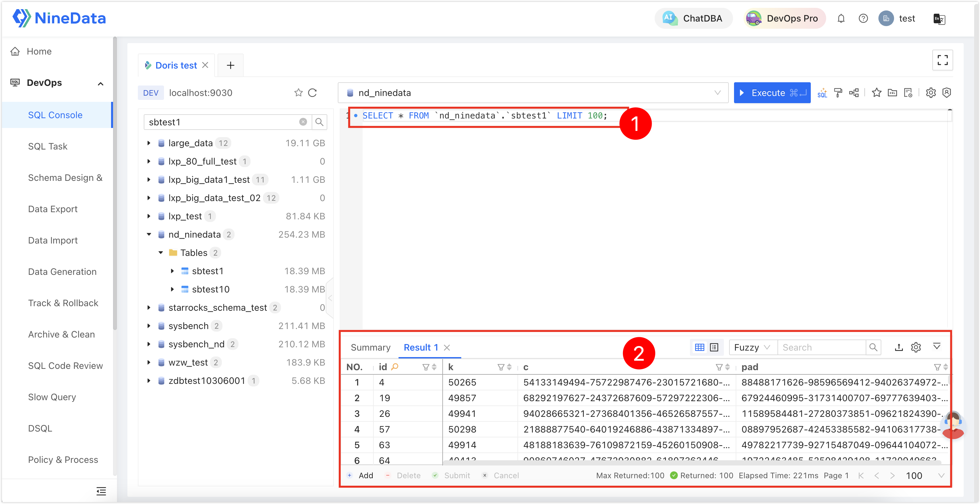Toggle fullscreen mode for the console
The height and width of the screenshot is (504, 980).
pyautogui.click(x=942, y=60)
